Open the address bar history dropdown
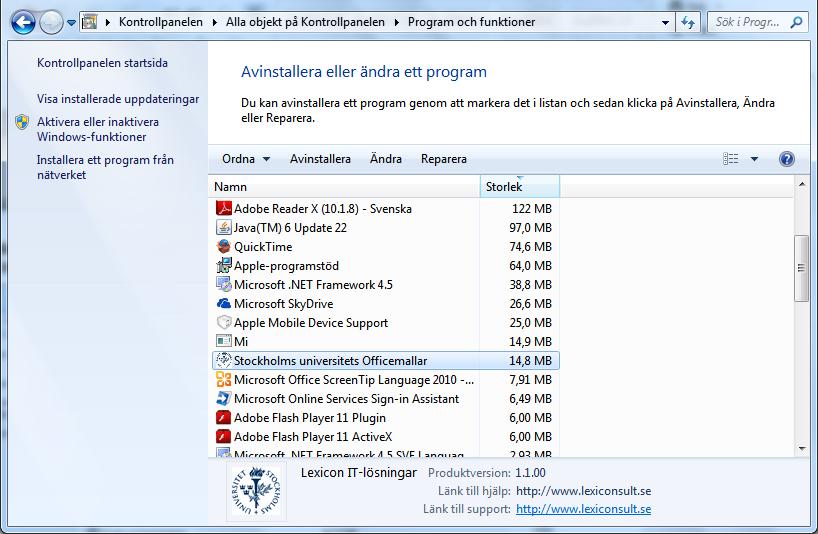The height and width of the screenshot is (534, 818). (x=665, y=22)
